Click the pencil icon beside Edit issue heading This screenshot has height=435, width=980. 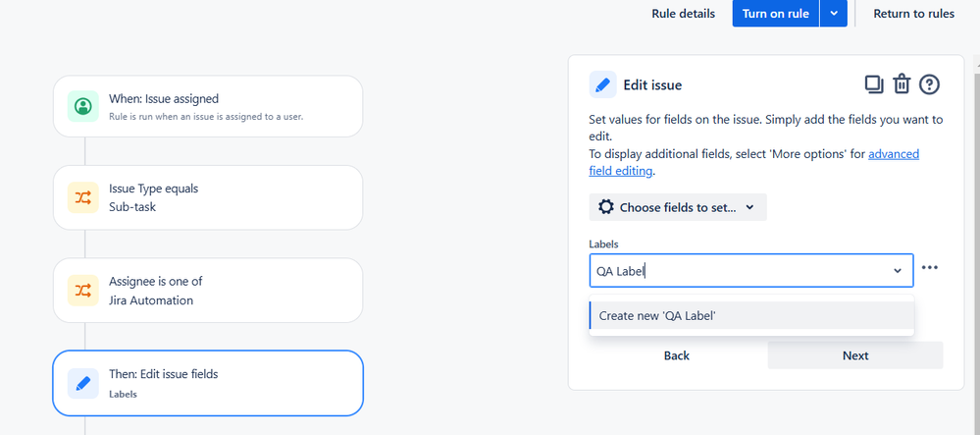tap(602, 85)
